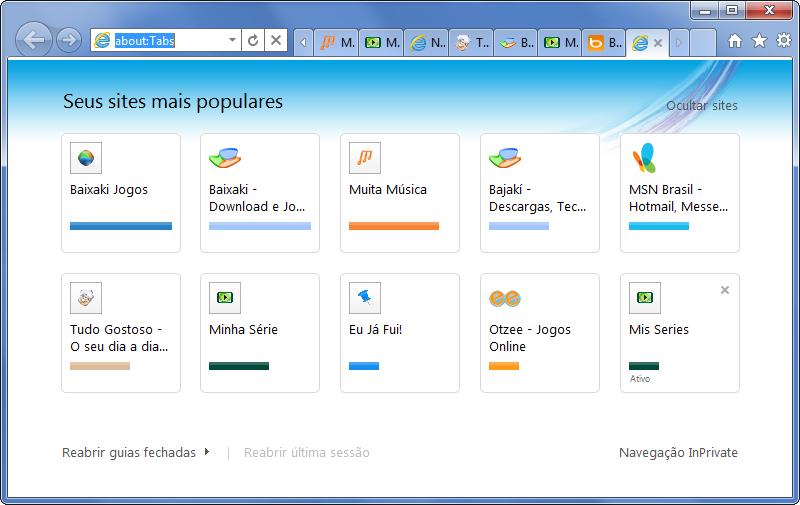Click Reabrir guias fechadas

pos(129,452)
